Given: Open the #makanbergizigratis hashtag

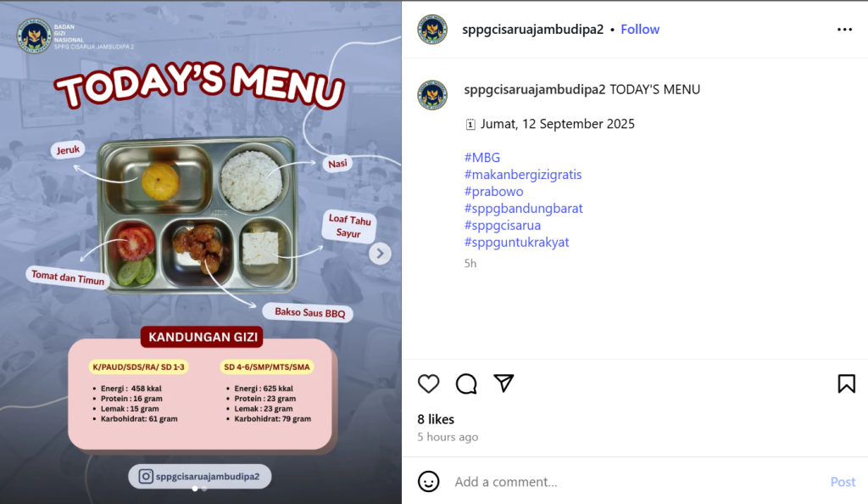Looking at the screenshot, I should [x=522, y=175].
